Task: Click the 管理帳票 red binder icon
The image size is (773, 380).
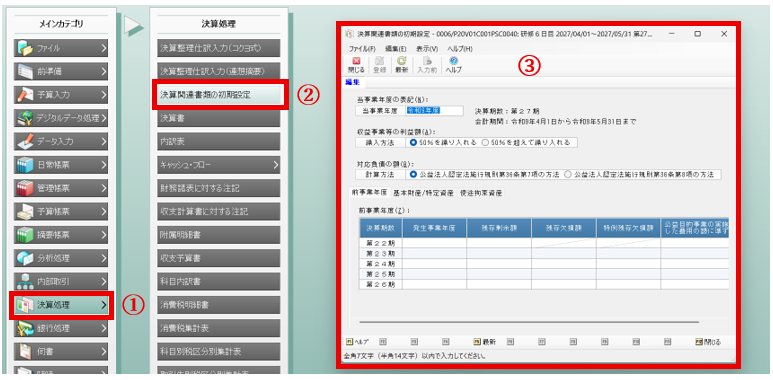Action: [x=25, y=188]
